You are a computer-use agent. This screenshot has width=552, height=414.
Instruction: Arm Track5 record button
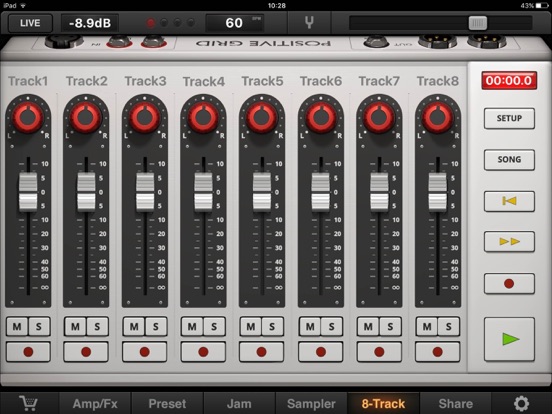pos(261,351)
